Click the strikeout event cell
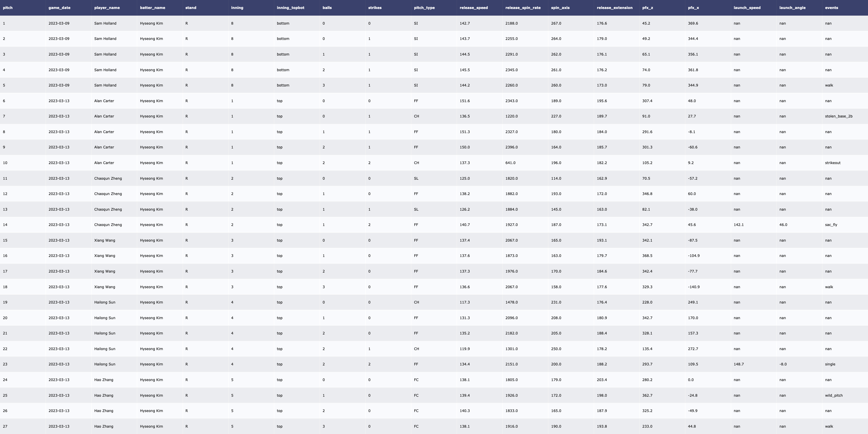Viewport: 868px width, 434px height. [x=833, y=163]
